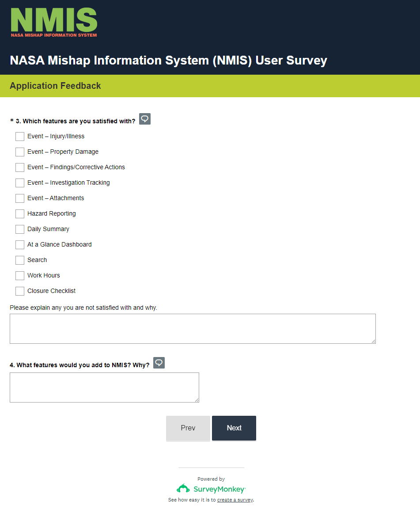Open comment bubble icon for question 4
Screen dimensions: 420x532
[159, 363]
